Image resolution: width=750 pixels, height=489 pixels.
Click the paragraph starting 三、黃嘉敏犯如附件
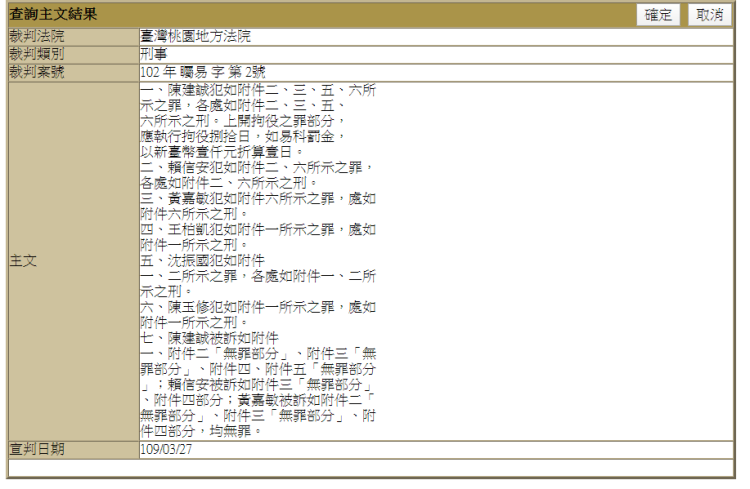(x=258, y=206)
